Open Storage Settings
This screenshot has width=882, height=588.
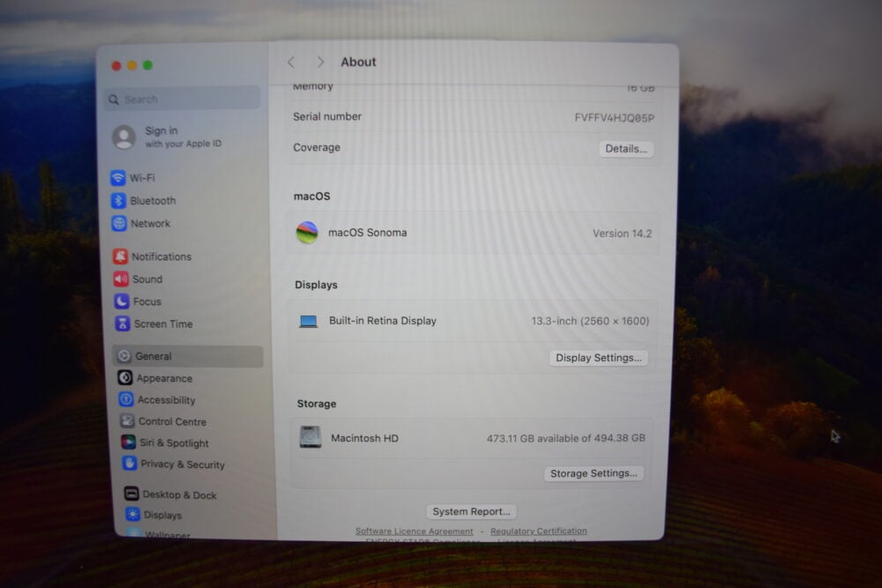coord(594,473)
